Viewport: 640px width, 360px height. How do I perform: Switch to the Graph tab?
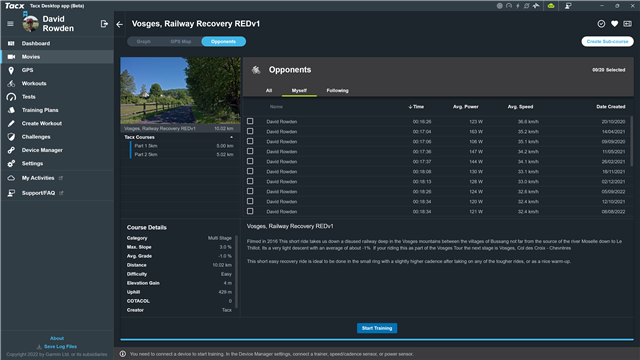click(x=143, y=42)
